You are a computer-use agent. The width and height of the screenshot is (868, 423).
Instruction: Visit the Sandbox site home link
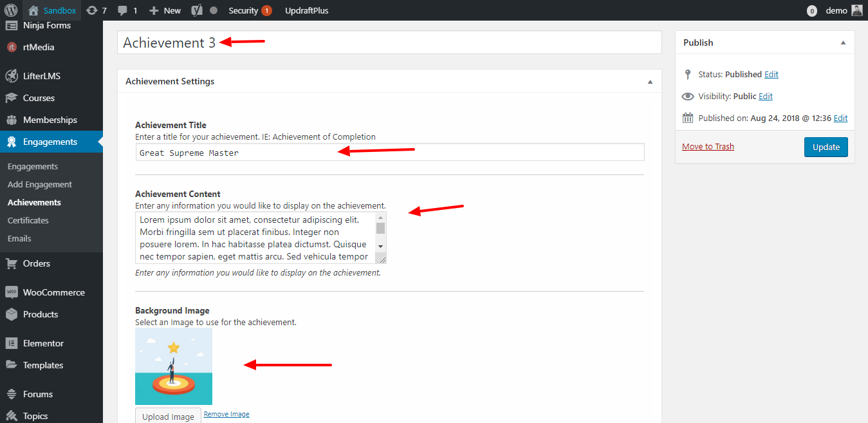[x=52, y=10]
